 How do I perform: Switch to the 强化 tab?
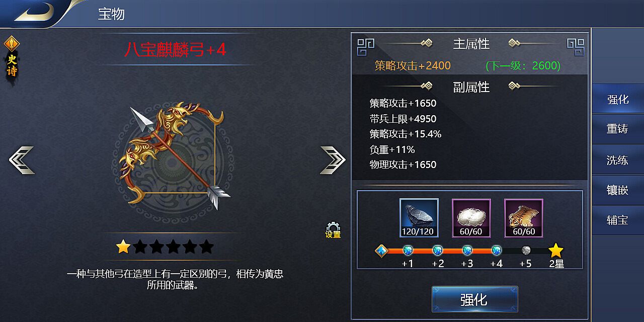coord(618,99)
